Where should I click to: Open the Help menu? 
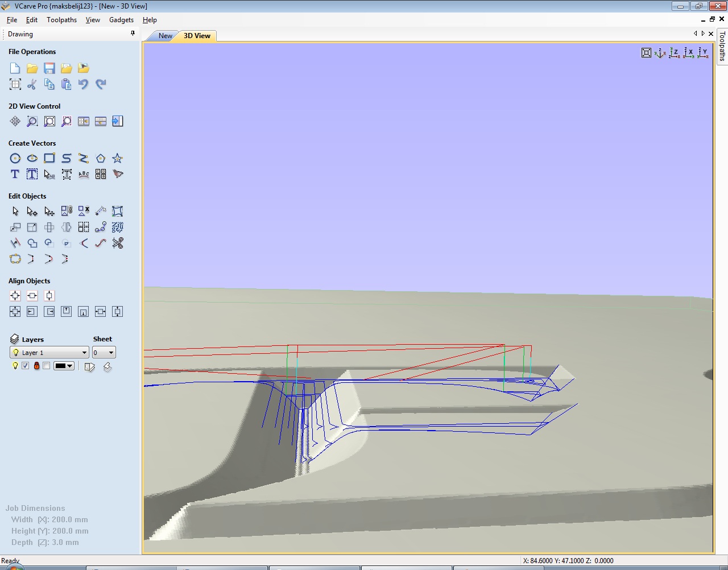click(150, 19)
